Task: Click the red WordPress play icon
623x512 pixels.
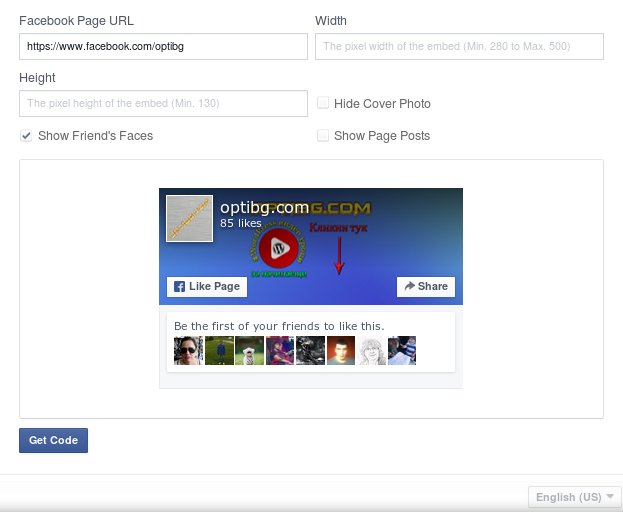Action: [x=279, y=248]
